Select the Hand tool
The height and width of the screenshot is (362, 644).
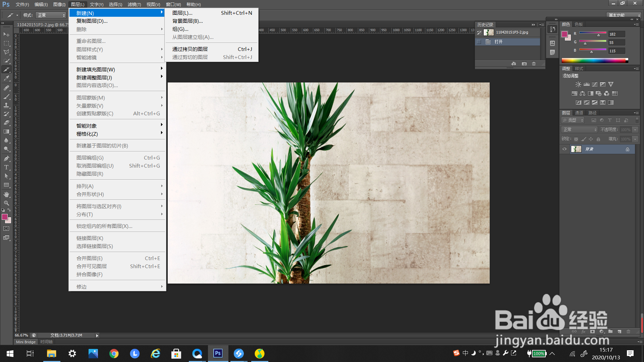[x=6, y=194]
